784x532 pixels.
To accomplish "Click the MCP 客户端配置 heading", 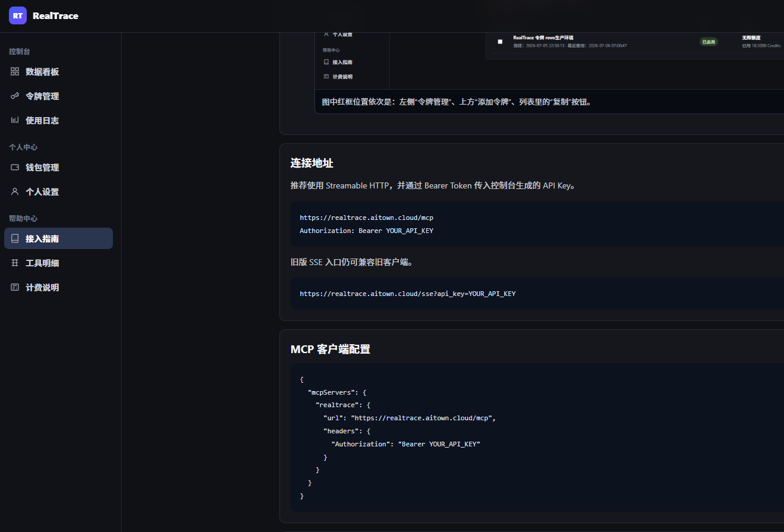I will pyautogui.click(x=330, y=349).
